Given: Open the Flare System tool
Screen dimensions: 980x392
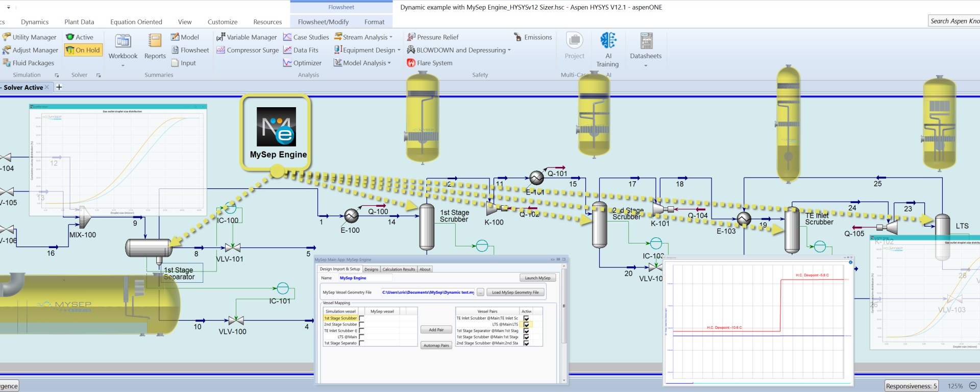Looking at the screenshot, I should click(x=429, y=63).
